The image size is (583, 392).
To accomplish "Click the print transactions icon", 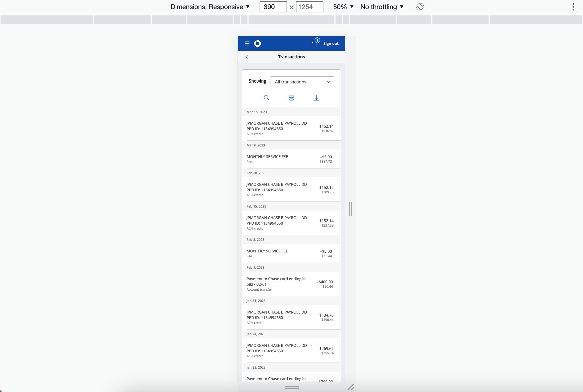I will 291,98.
